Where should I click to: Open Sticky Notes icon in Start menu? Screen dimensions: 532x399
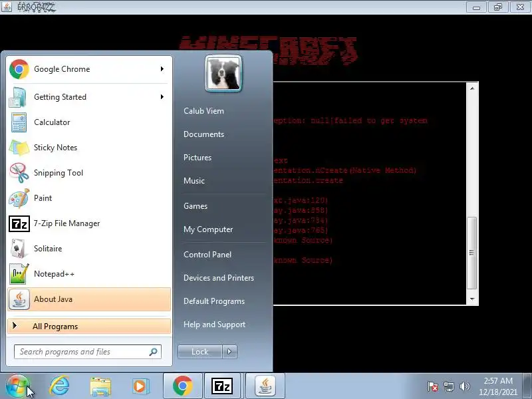pos(19,148)
